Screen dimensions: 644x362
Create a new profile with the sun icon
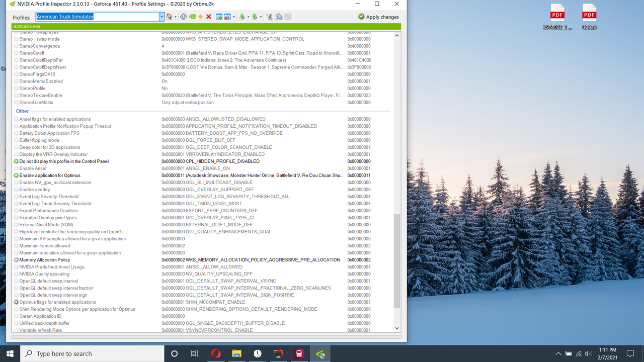click(x=200, y=17)
